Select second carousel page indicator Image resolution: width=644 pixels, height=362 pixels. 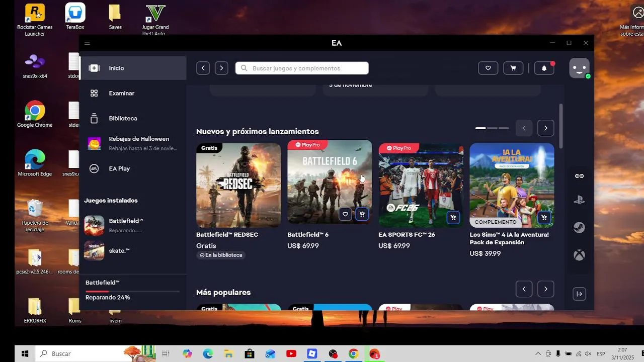click(x=492, y=128)
